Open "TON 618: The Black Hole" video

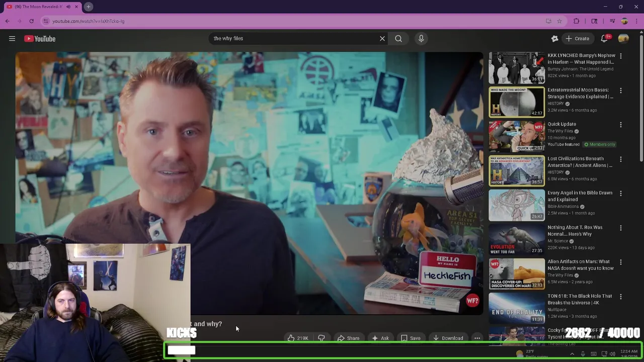580,299
